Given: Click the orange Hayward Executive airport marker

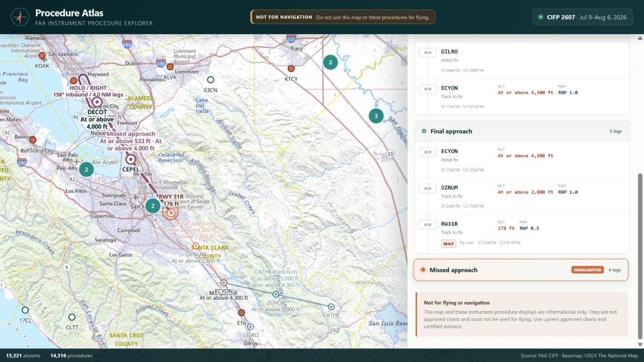Looking at the screenshot, I should [x=74, y=80].
